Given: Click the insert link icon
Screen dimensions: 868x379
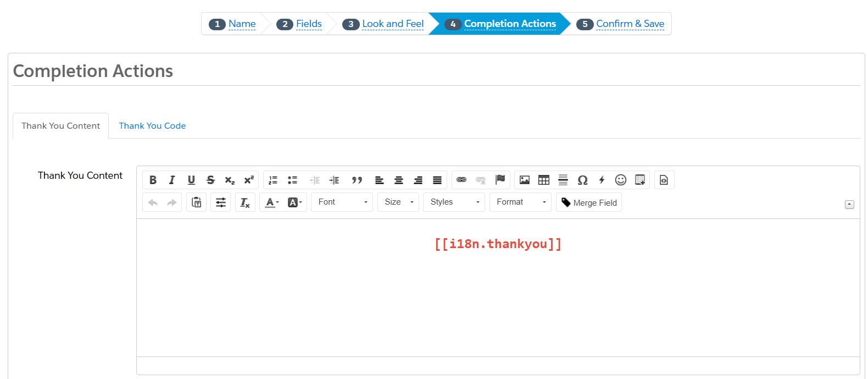Looking at the screenshot, I should (x=461, y=180).
